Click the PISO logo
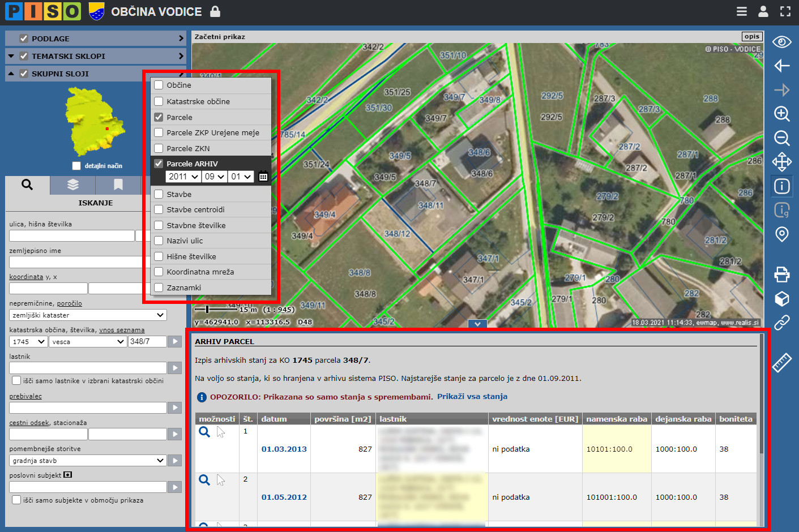This screenshot has height=532, width=799. pyautogui.click(x=43, y=11)
